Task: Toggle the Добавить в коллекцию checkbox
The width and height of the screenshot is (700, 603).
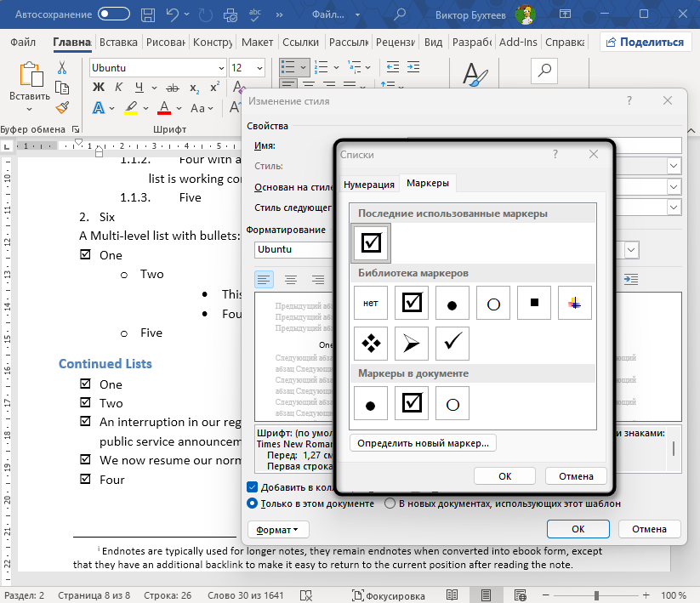Action: [x=253, y=487]
